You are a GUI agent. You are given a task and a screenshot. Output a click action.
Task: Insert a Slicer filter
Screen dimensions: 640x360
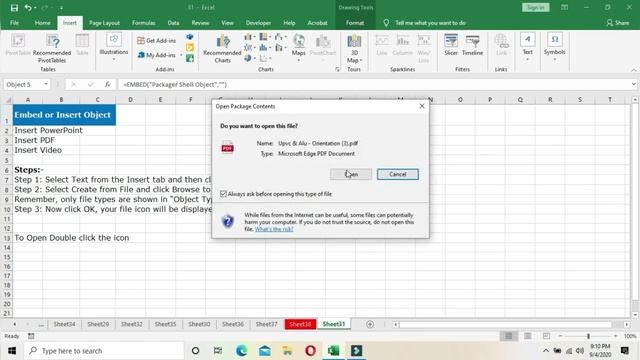click(451, 45)
